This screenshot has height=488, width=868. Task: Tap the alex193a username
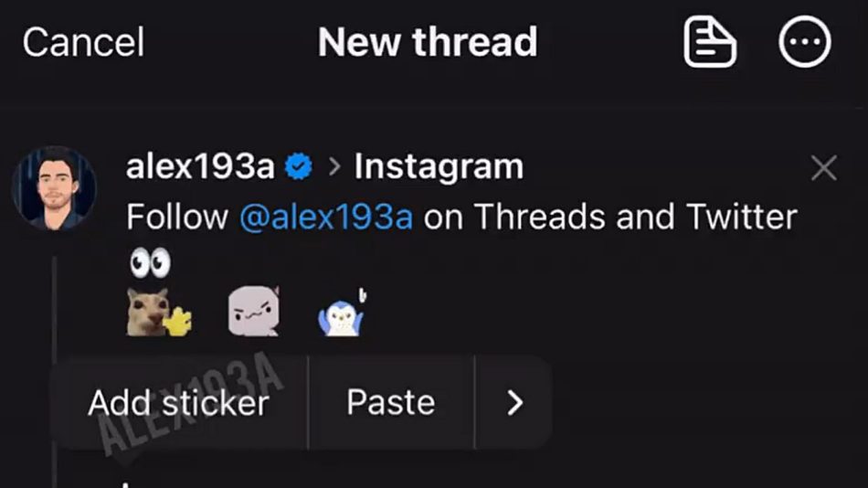(200, 166)
